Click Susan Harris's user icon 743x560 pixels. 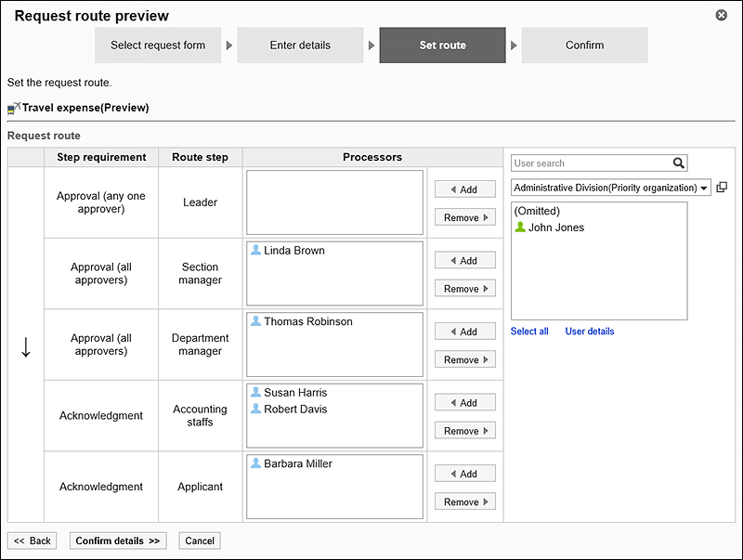coord(255,392)
